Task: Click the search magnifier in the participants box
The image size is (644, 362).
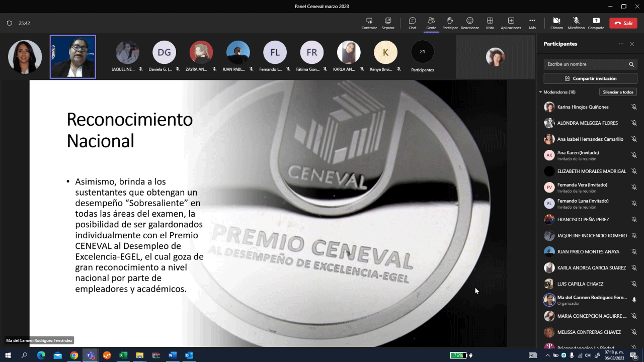Action: (631, 64)
